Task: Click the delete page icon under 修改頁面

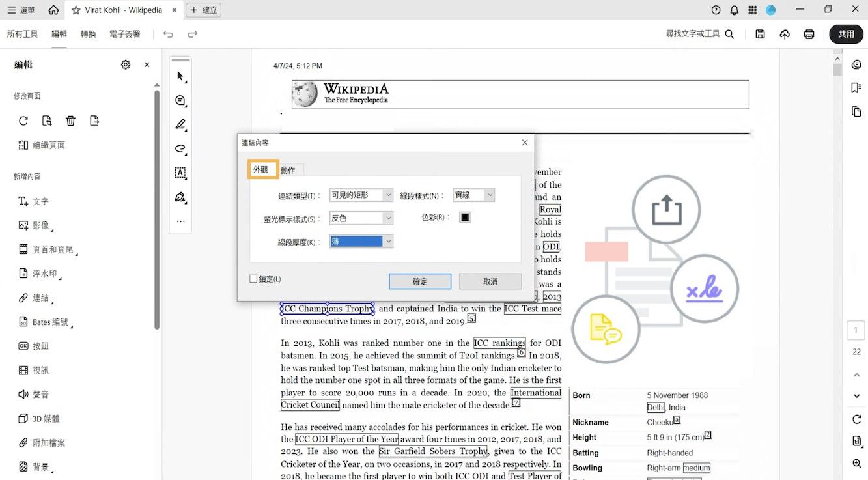Action: click(70, 120)
